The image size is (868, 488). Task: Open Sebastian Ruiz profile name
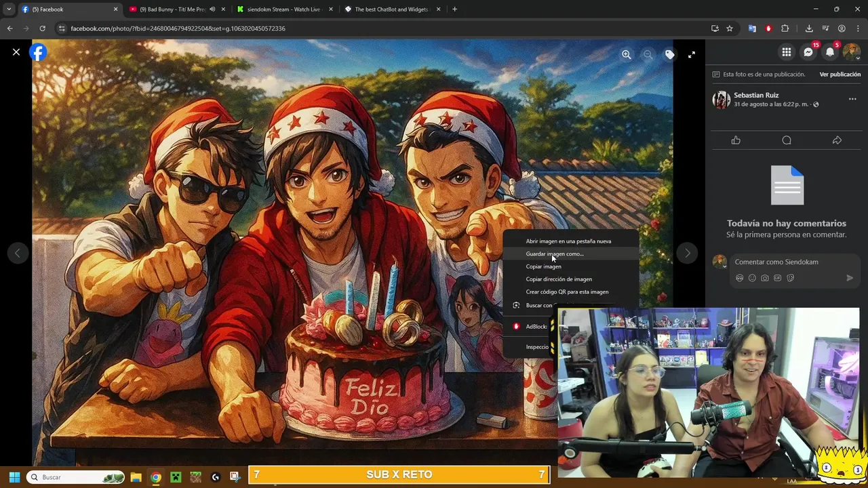756,96
